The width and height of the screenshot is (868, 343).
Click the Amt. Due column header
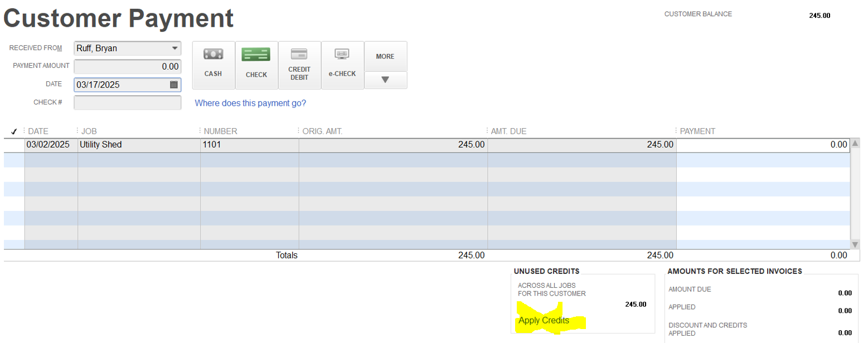point(508,131)
